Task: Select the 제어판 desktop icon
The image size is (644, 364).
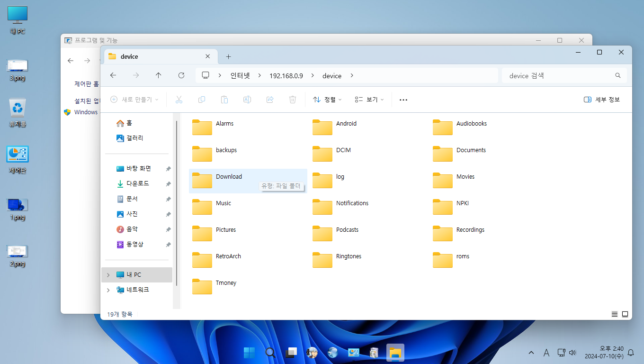Action: coord(18,160)
